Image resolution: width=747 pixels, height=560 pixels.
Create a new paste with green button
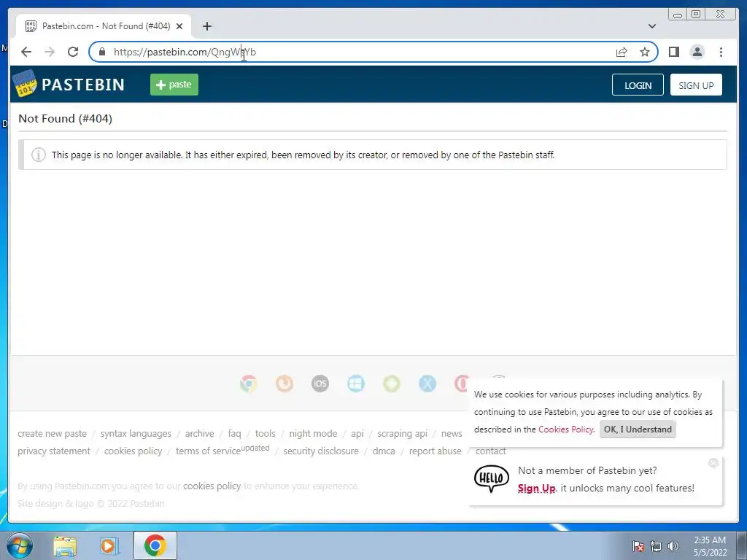pyautogui.click(x=174, y=85)
